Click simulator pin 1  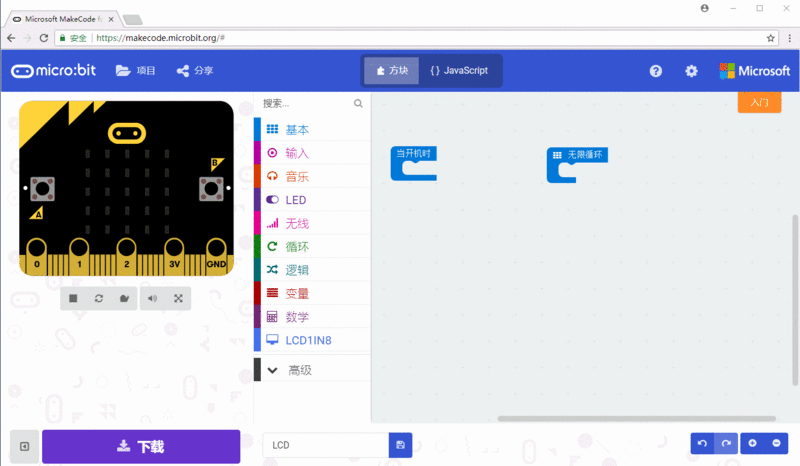coord(79,256)
